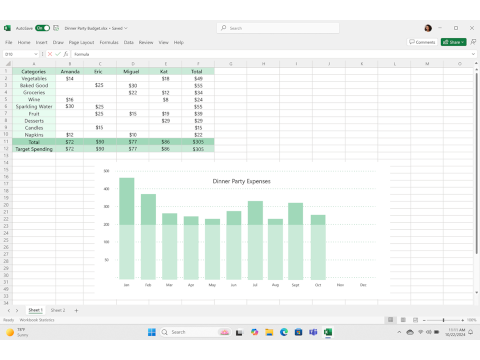Click the Excel search box at the top
This screenshot has width=480, height=360.
(x=278, y=28)
